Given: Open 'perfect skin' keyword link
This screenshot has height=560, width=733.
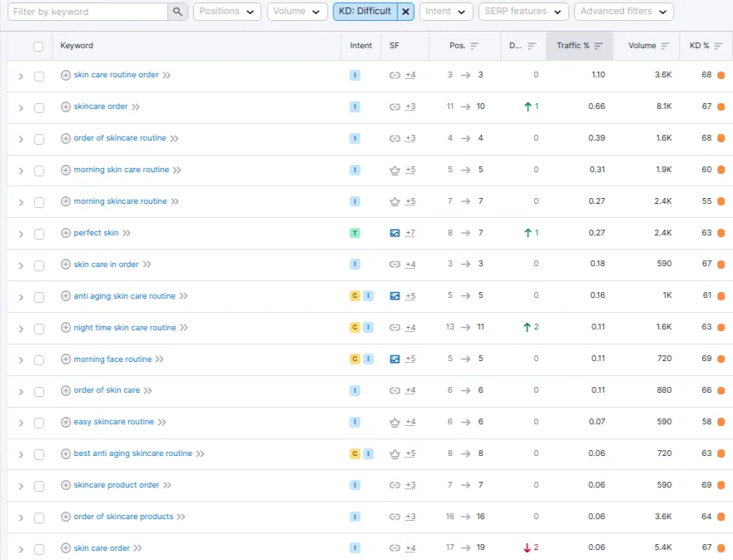Looking at the screenshot, I should point(96,233).
